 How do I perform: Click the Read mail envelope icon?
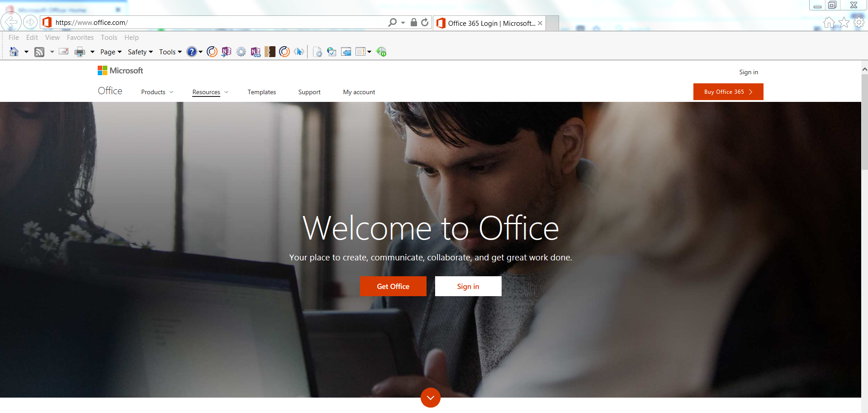pyautogui.click(x=64, y=52)
